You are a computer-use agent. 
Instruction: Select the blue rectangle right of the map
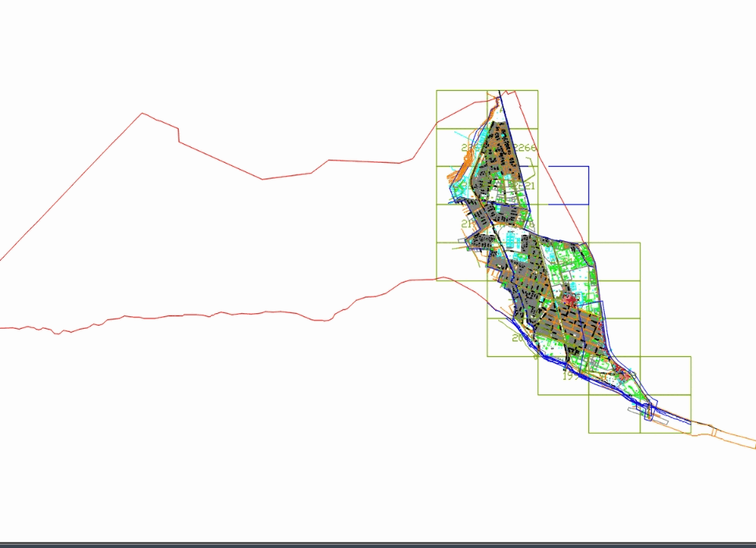coord(568,184)
